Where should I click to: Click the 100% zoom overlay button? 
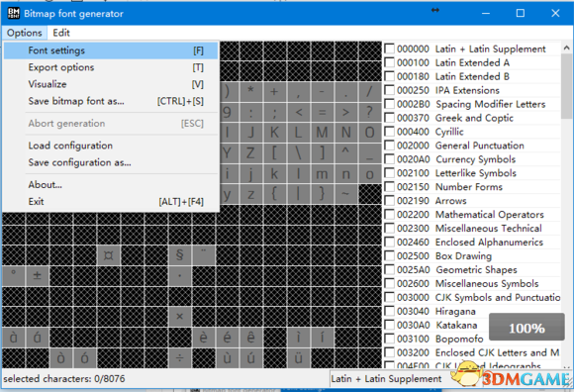point(526,328)
